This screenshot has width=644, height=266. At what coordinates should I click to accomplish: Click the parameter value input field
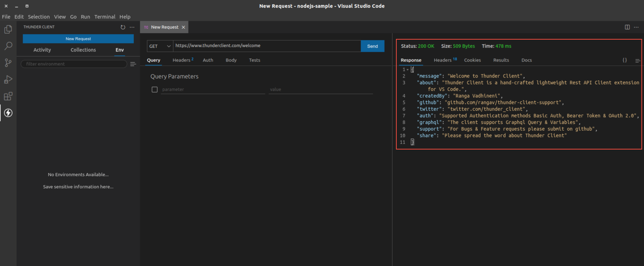point(320,89)
